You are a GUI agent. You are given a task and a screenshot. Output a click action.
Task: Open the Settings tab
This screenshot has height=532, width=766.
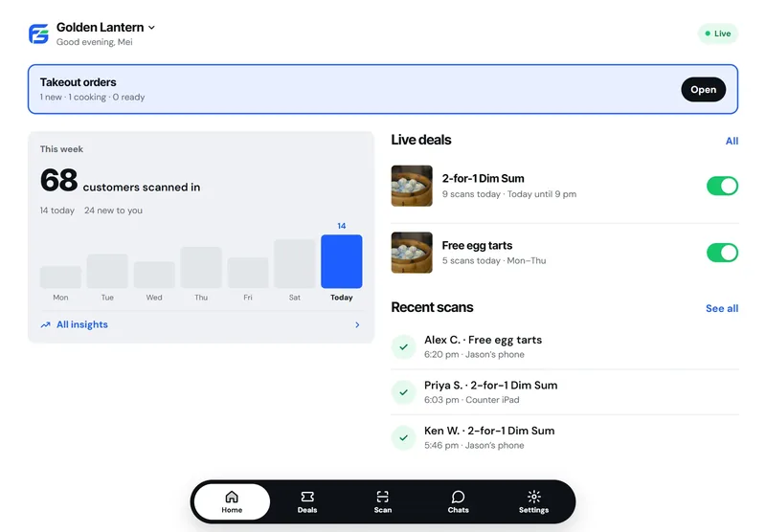pos(533,501)
